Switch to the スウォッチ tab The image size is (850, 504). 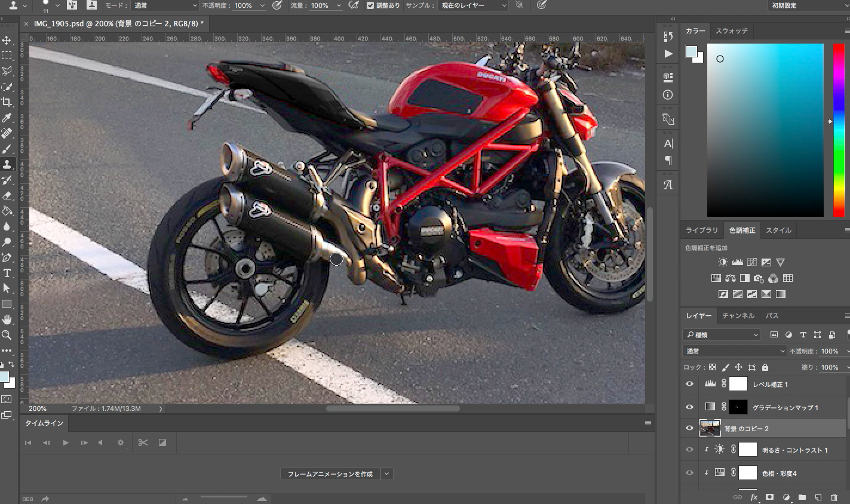[731, 30]
